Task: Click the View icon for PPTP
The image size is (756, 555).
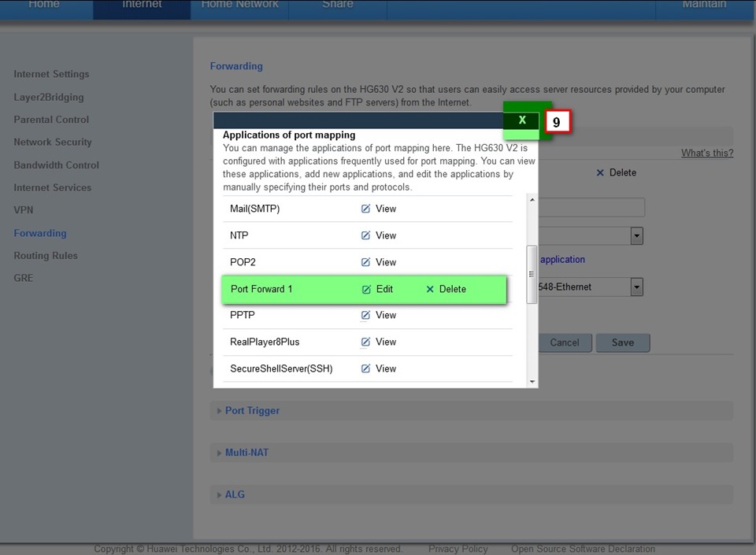Action: coord(365,315)
